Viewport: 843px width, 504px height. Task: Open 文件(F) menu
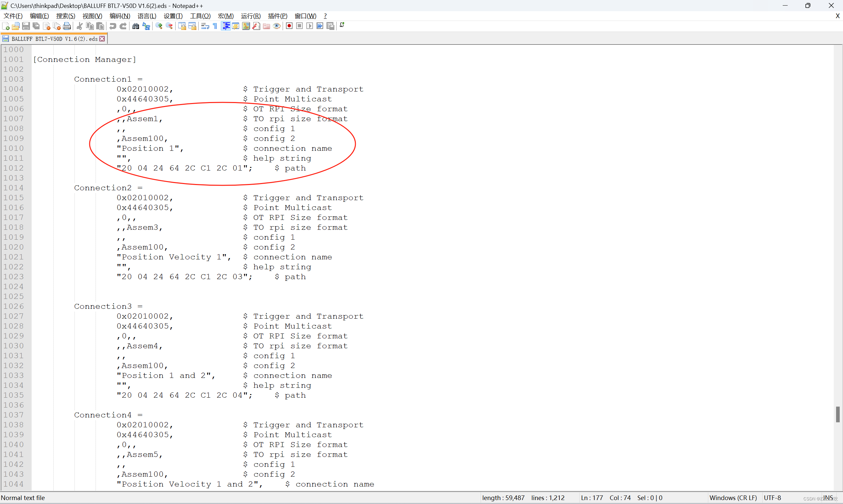tap(13, 16)
